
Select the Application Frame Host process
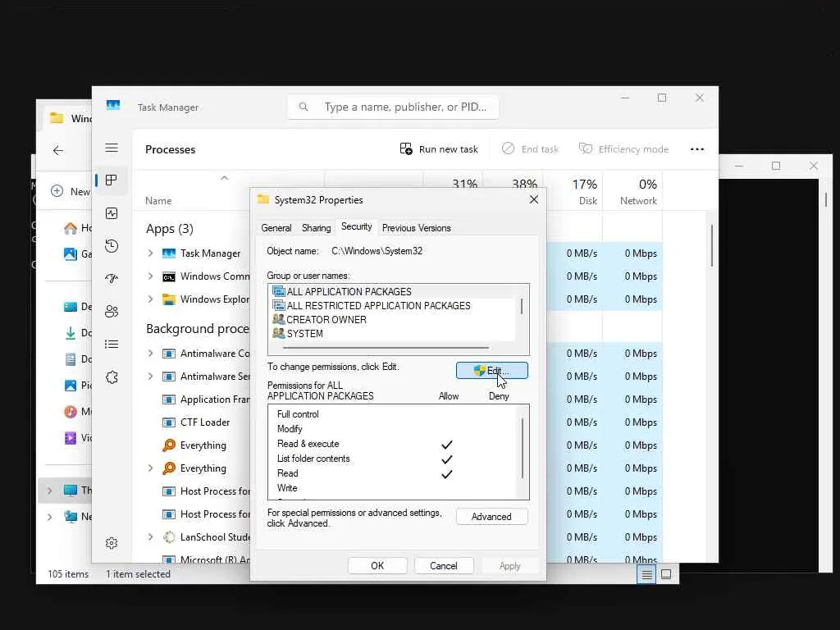click(x=206, y=399)
